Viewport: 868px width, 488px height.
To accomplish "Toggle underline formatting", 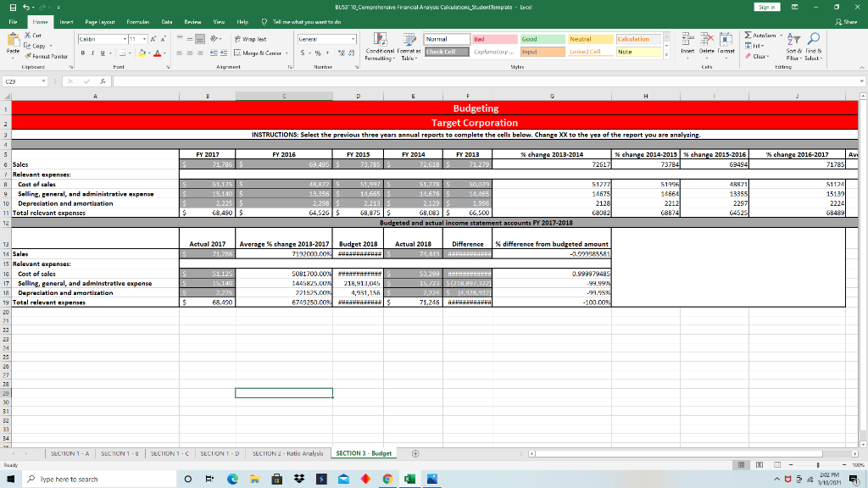I will 102,52.
